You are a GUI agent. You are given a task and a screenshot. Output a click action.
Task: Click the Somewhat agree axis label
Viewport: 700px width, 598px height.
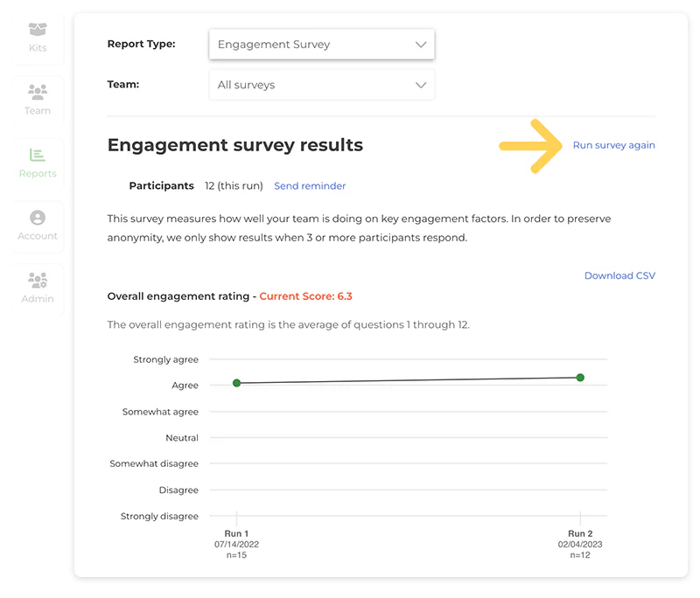coord(160,412)
